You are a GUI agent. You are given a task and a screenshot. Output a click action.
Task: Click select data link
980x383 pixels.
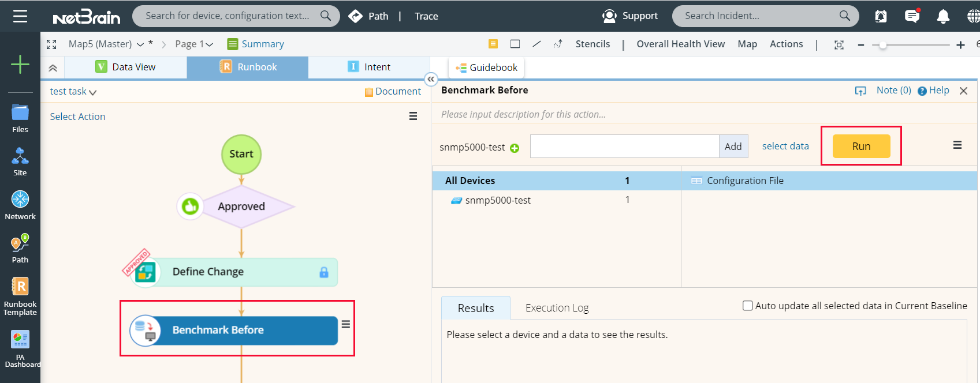click(785, 146)
